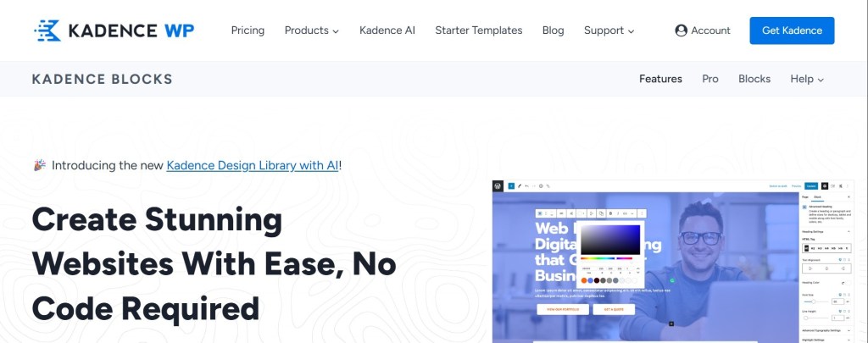This screenshot has width=868, height=343.
Task: Expand the Products dropdown menu
Action: (312, 30)
